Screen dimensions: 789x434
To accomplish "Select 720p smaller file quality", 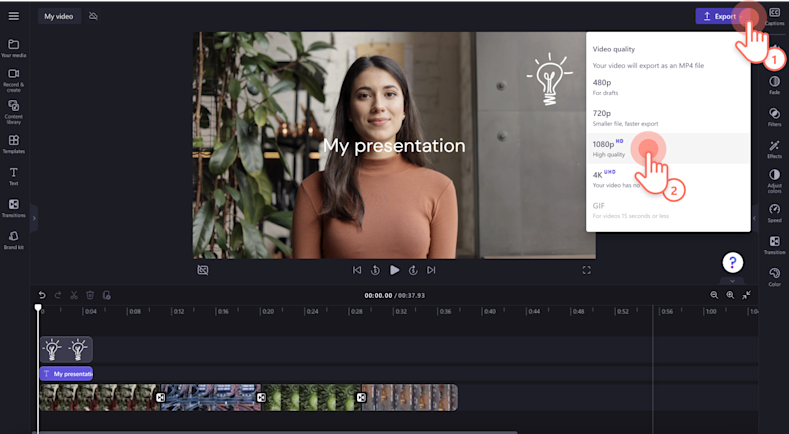I will pos(668,118).
